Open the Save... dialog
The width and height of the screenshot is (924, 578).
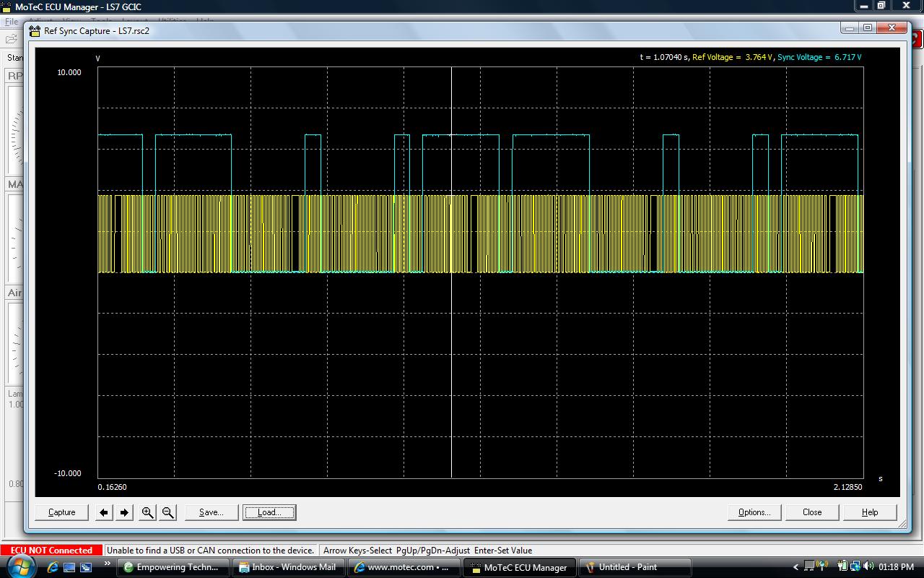211,512
